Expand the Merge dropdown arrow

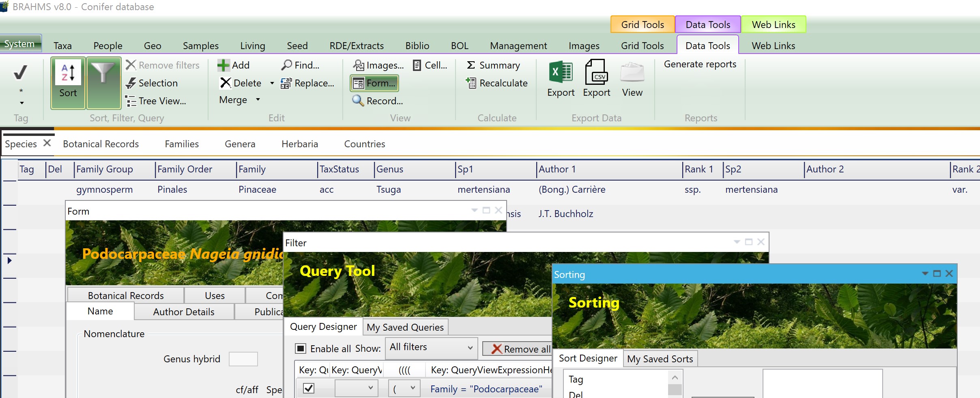pyautogui.click(x=258, y=99)
